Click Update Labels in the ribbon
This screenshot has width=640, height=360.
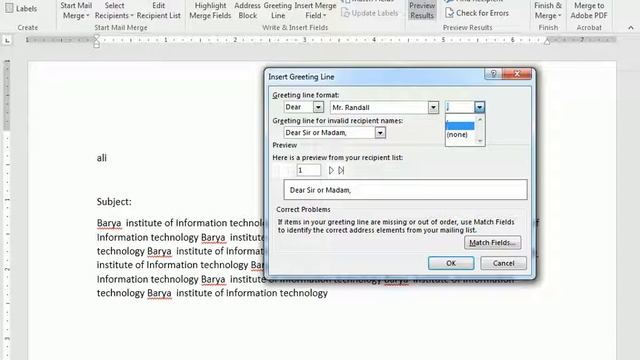click(x=369, y=13)
